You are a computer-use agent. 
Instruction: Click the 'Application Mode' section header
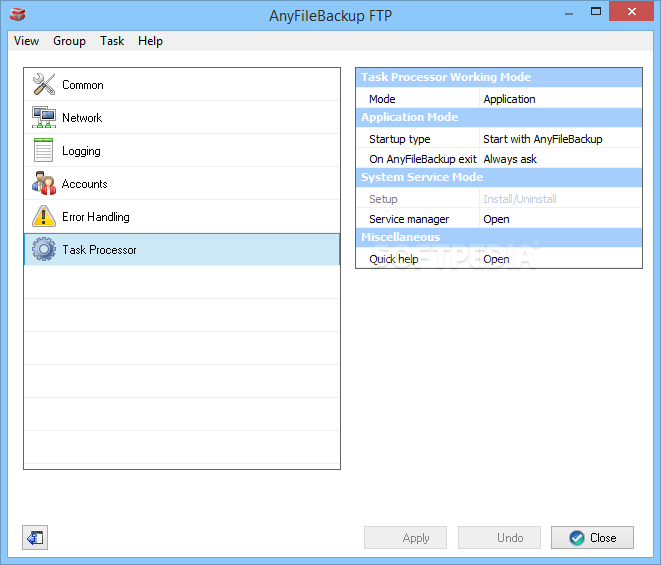click(x=499, y=117)
